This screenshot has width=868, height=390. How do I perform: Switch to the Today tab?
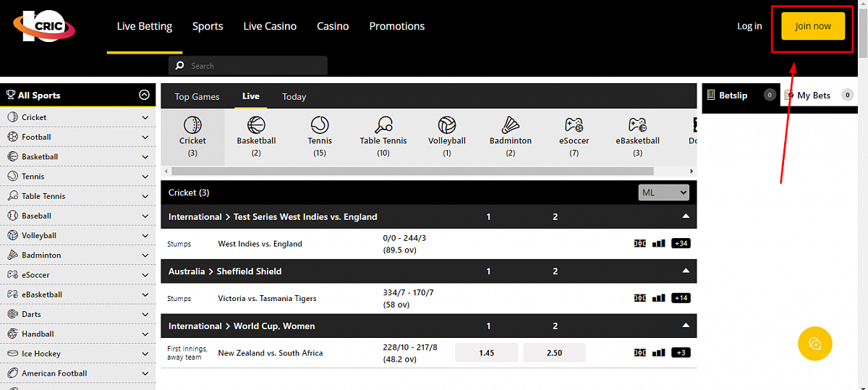(x=294, y=97)
